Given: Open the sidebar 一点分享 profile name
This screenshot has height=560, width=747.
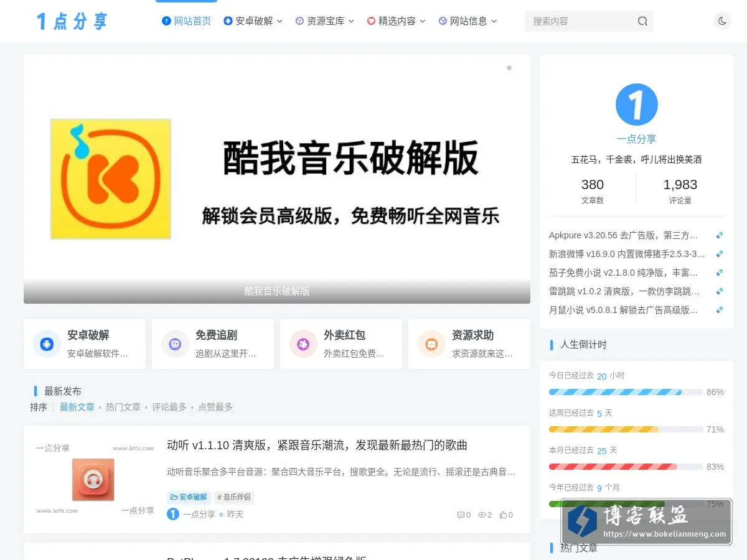Looking at the screenshot, I should pos(636,139).
